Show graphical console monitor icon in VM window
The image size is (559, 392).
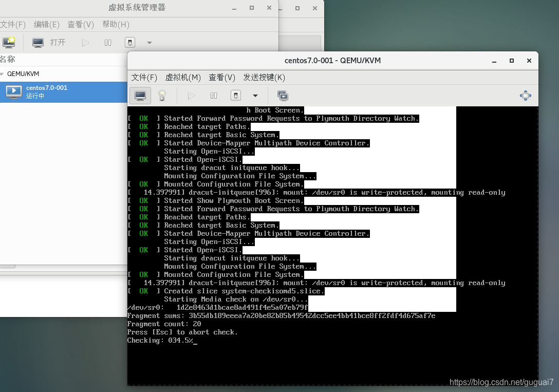140,96
